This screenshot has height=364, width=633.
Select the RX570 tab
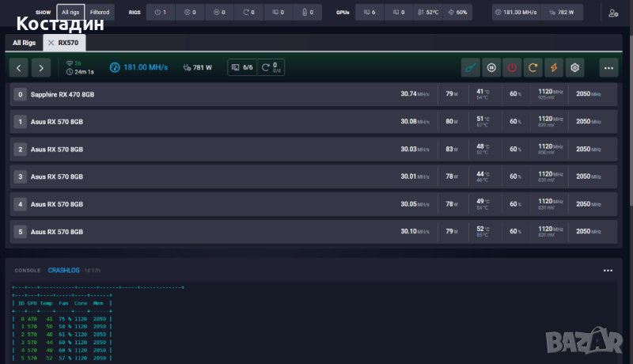(x=69, y=43)
